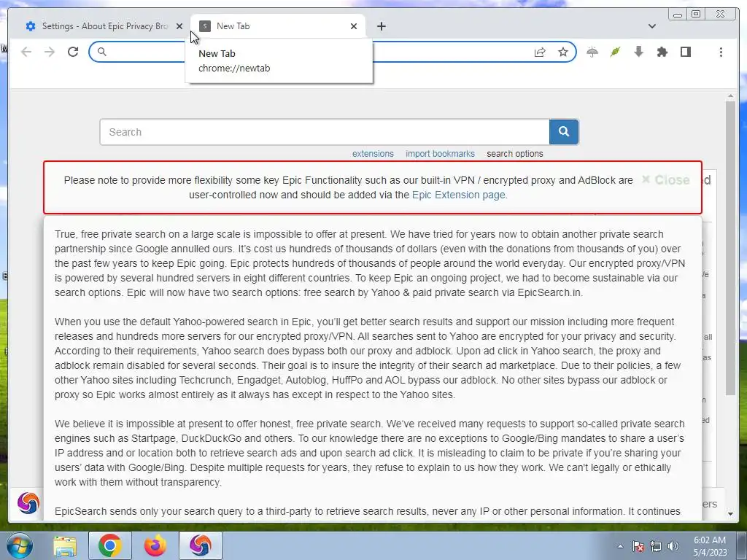Viewport: 747px width, 560px height.
Task: Focus the page Search text box
Action: pyautogui.click(x=325, y=132)
